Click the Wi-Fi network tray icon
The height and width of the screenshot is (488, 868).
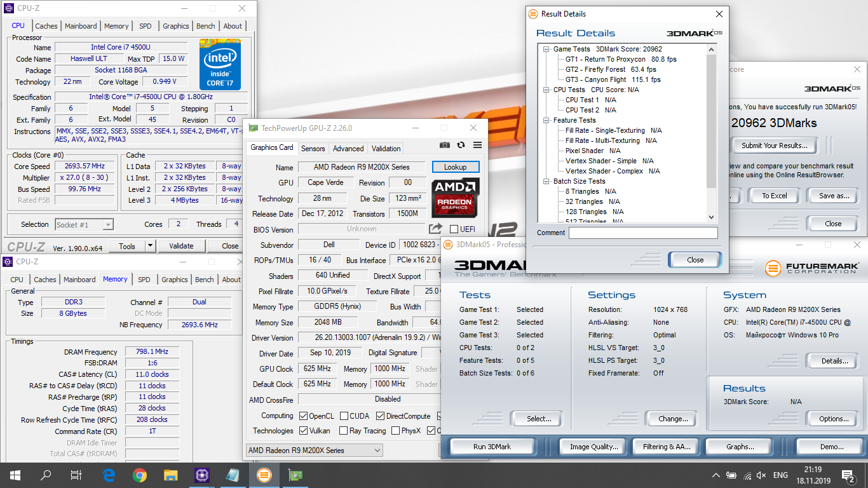click(x=747, y=475)
